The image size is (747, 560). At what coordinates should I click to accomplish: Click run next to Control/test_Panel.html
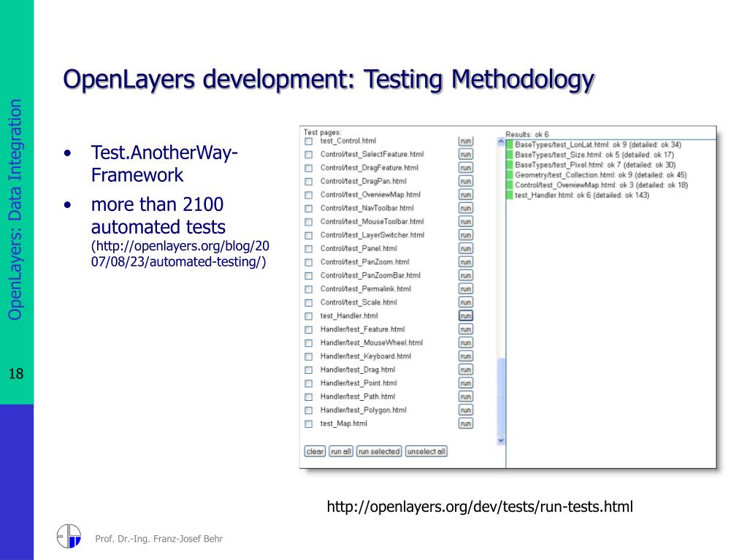click(x=465, y=248)
